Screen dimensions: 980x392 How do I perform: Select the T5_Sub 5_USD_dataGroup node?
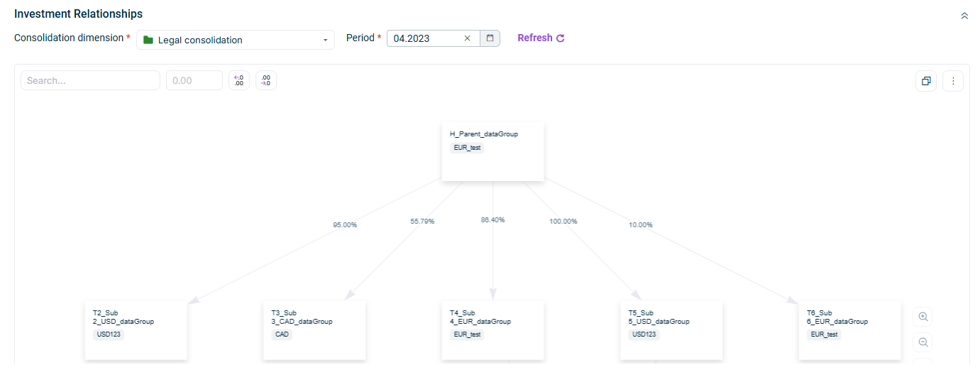click(671, 330)
